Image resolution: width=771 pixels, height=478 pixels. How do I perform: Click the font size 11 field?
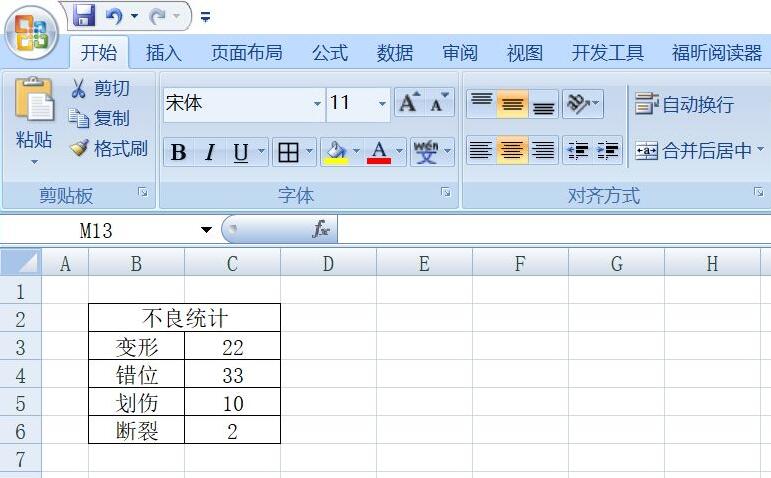(351, 104)
